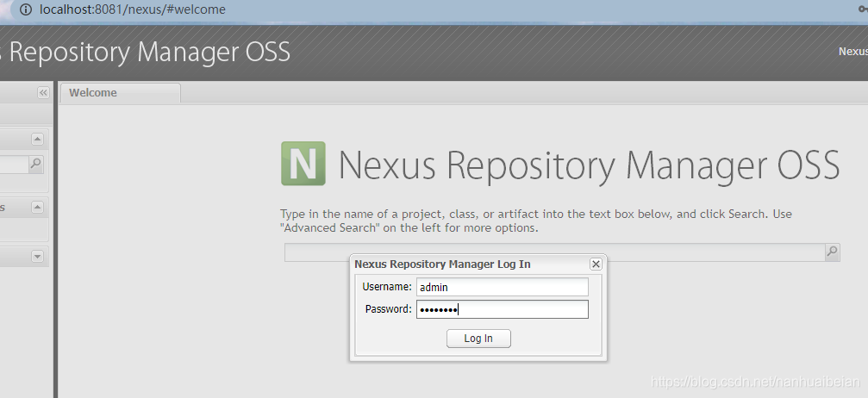Click the magnifier icon in the welcome search box
The height and width of the screenshot is (398, 868).
click(832, 252)
